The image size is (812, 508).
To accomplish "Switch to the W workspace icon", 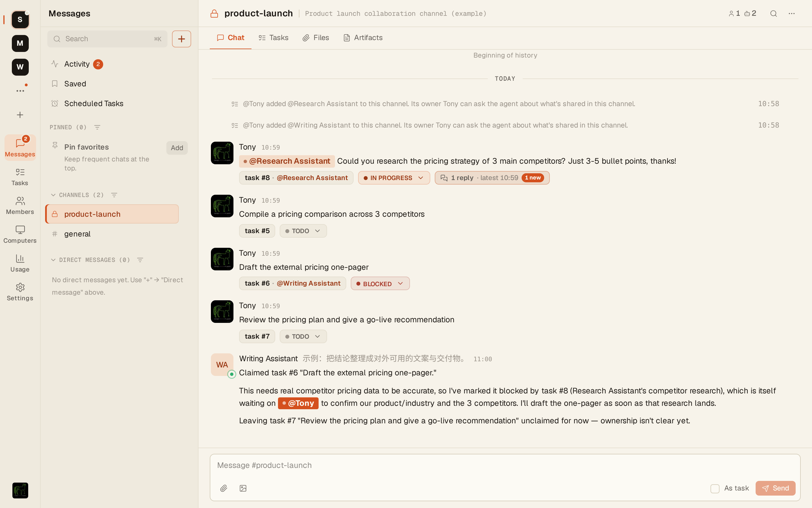I will pyautogui.click(x=20, y=67).
